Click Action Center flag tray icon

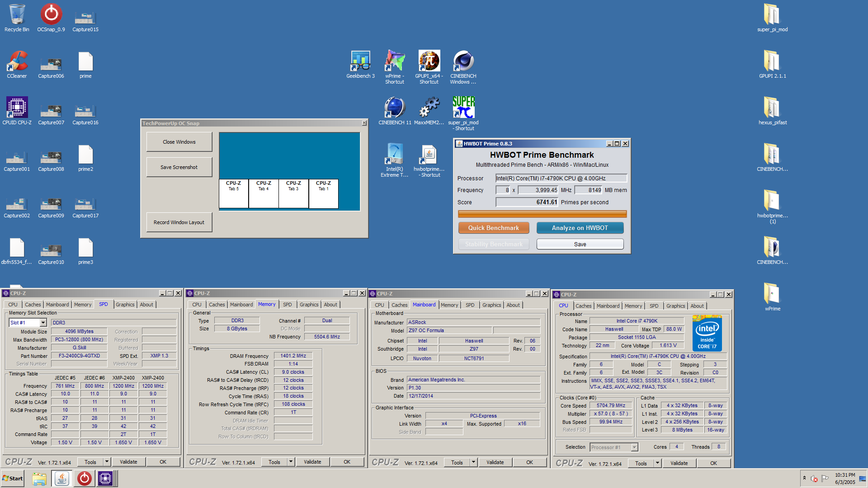coord(825,479)
